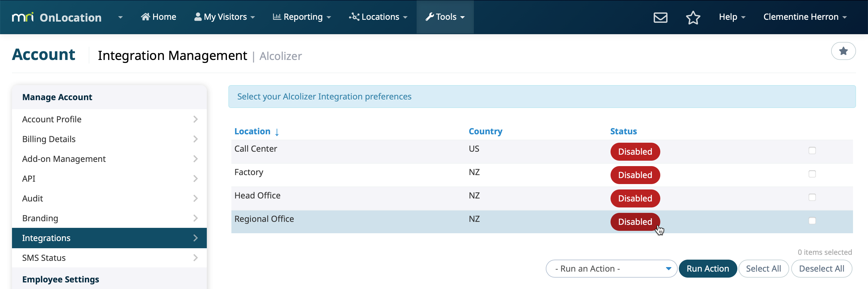Click the Select All button
This screenshot has width=868, height=289.
pos(763,268)
